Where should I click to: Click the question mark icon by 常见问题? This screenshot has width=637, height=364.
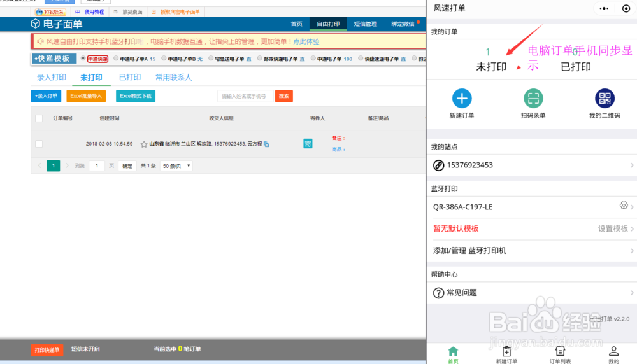(x=438, y=293)
